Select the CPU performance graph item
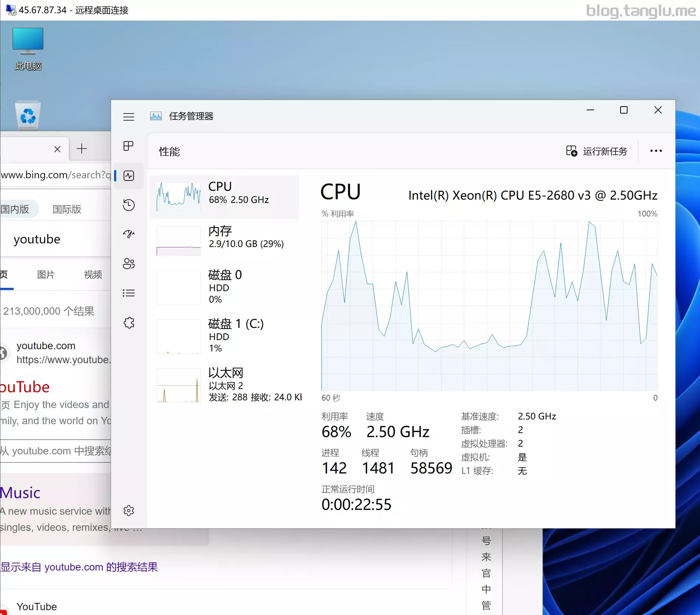The height and width of the screenshot is (615, 700). click(x=225, y=197)
